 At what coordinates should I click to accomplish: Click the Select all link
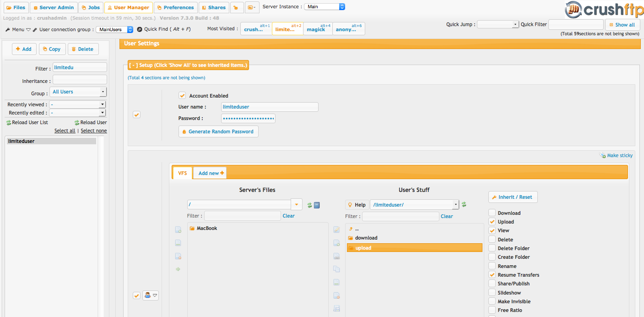tap(65, 131)
